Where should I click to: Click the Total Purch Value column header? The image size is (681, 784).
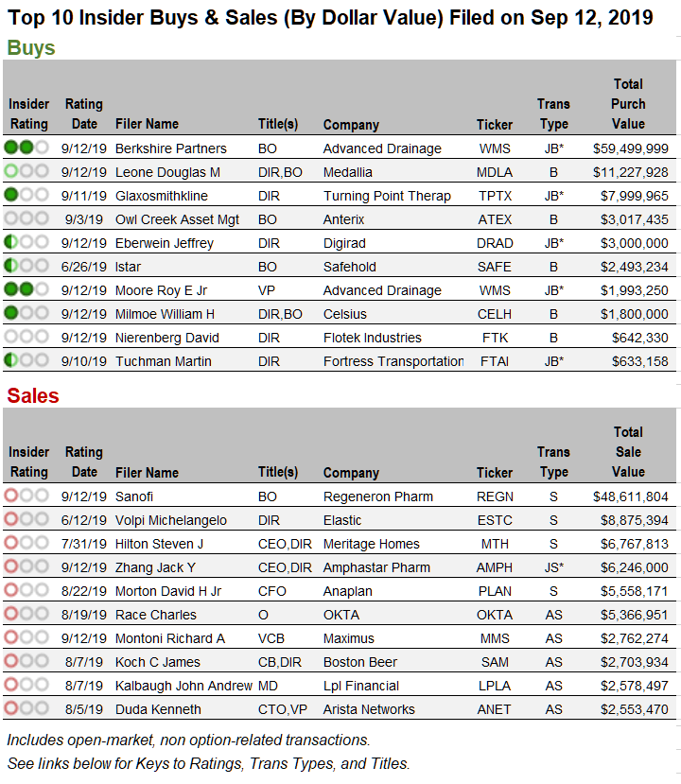pos(628,104)
